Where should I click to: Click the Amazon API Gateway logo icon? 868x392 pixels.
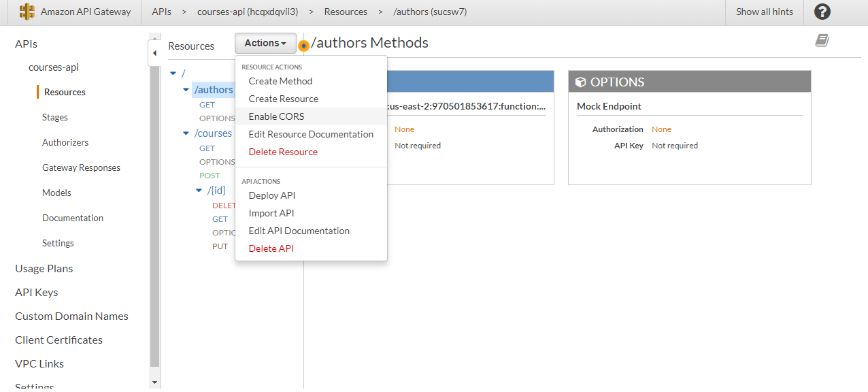27,12
